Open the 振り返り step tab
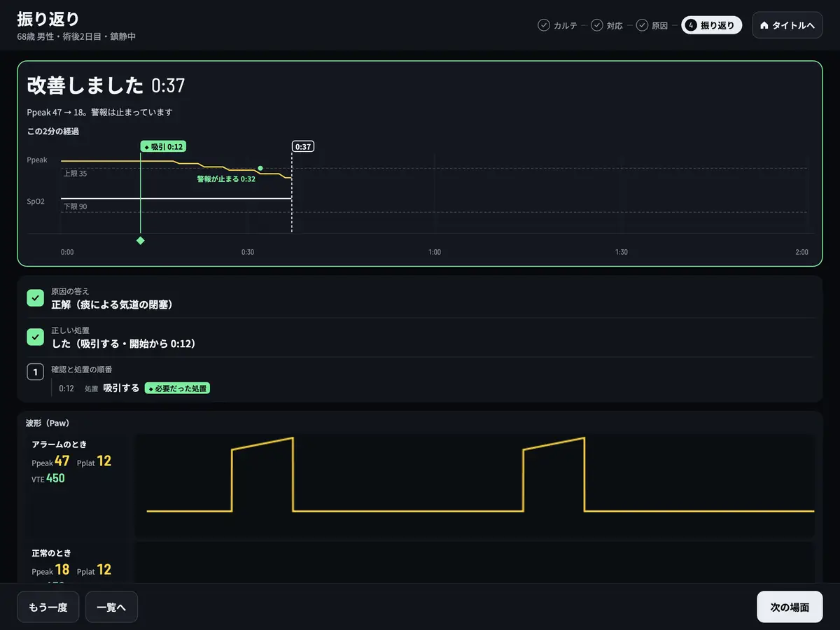 pos(712,25)
